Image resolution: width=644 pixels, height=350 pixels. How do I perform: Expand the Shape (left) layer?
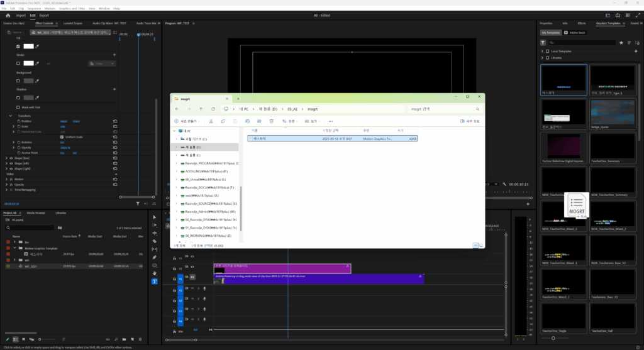(x=6, y=163)
